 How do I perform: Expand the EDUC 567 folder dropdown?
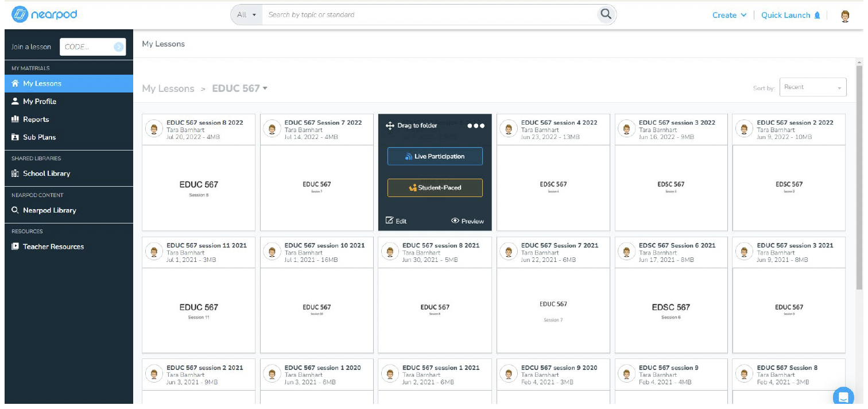coord(265,88)
